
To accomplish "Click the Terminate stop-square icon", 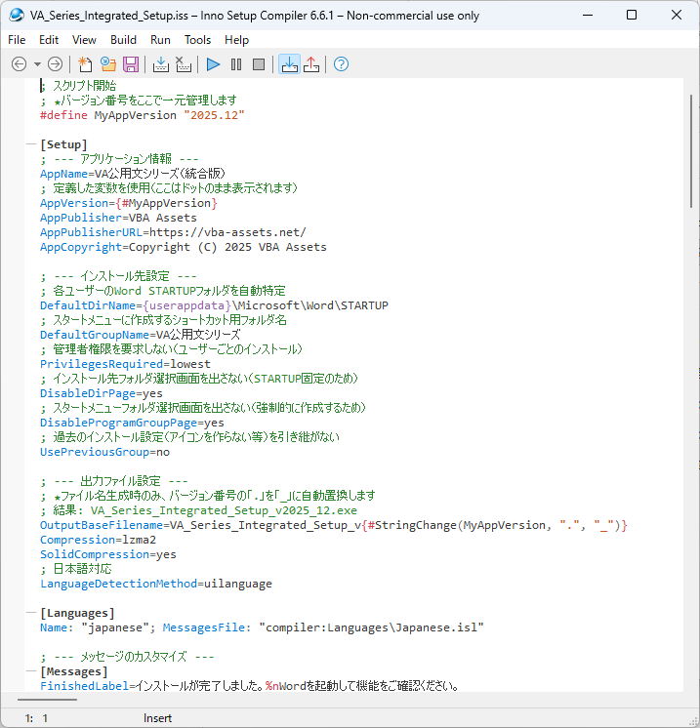I will click(259, 64).
